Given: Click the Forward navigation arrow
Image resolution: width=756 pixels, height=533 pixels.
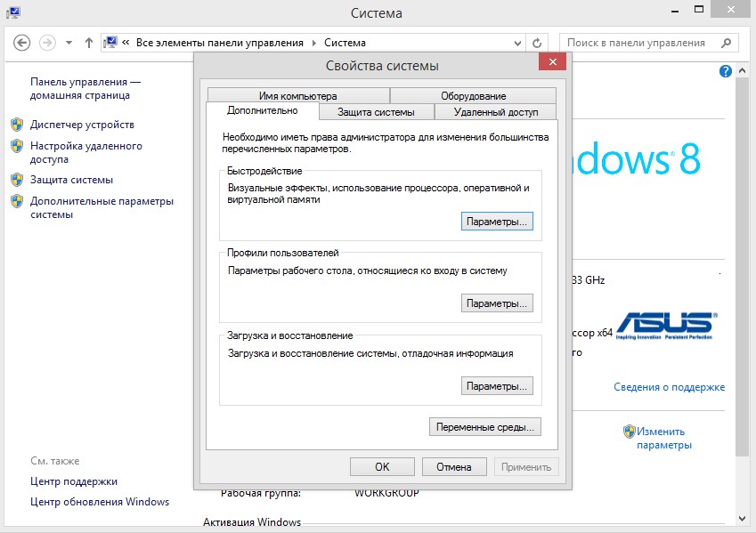Looking at the screenshot, I should pos(47,43).
